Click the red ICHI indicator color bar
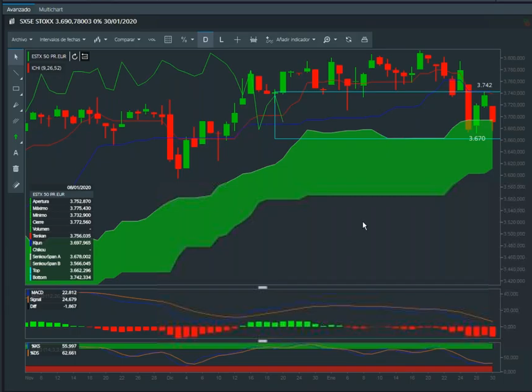The width and height of the screenshot is (532, 392). coord(28,68)
